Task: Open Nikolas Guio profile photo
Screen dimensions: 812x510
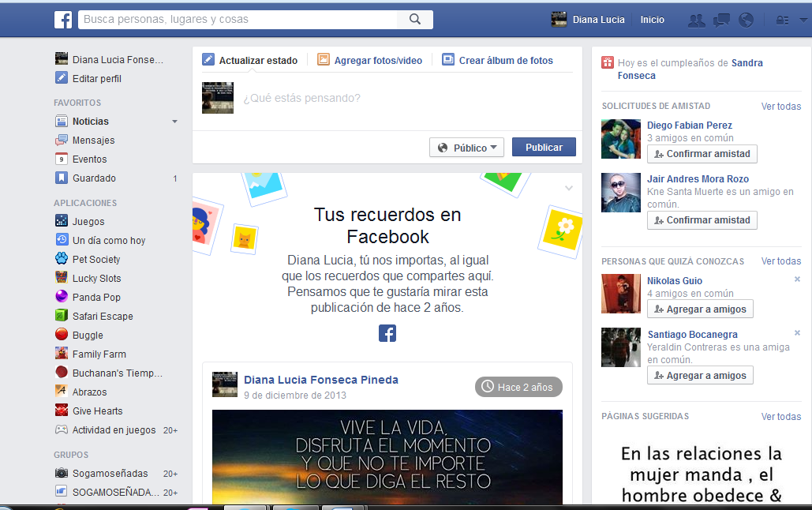Action: coord(621,294)
